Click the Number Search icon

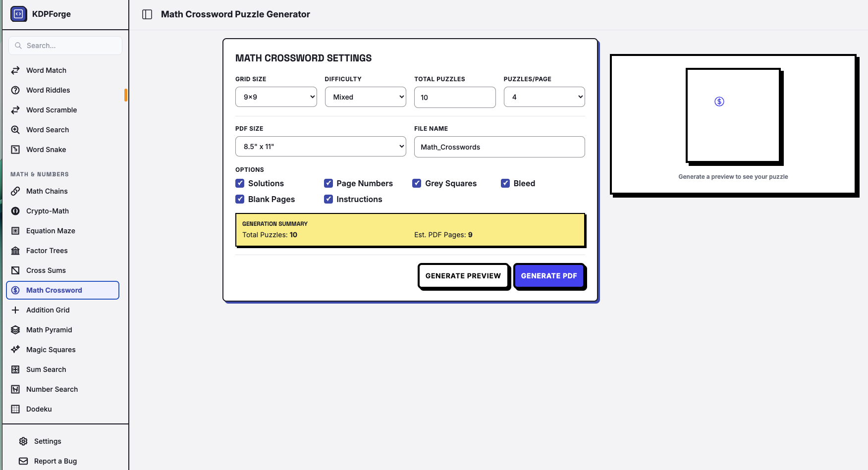click(15, 389)
